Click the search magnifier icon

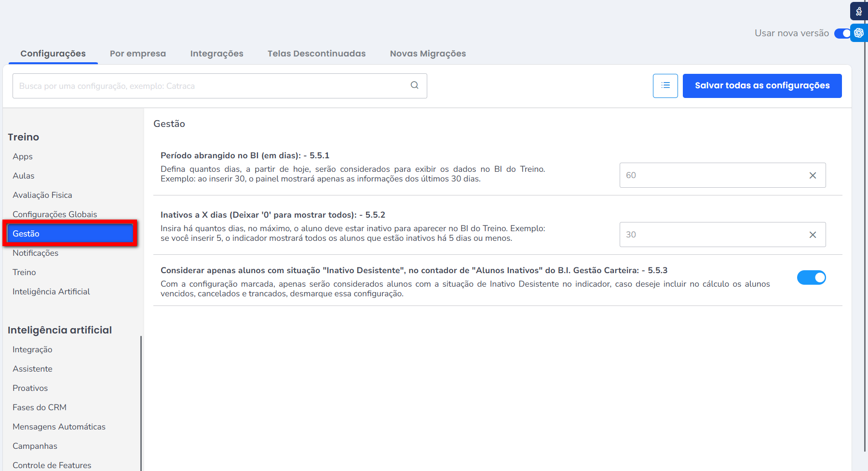coord(414,85)
